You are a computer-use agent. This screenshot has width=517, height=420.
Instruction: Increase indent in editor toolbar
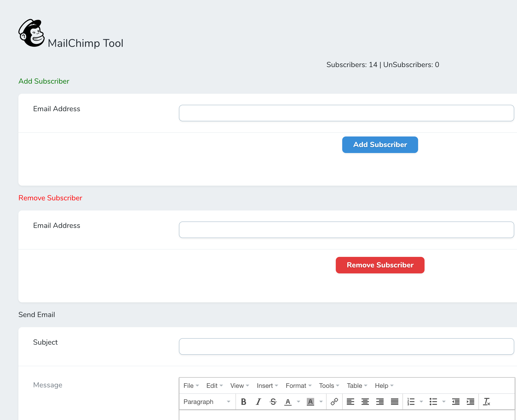(x=470, y=402)
